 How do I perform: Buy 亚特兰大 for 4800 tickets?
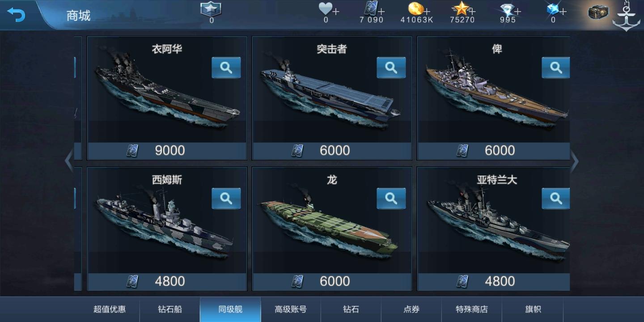[494, 281]
